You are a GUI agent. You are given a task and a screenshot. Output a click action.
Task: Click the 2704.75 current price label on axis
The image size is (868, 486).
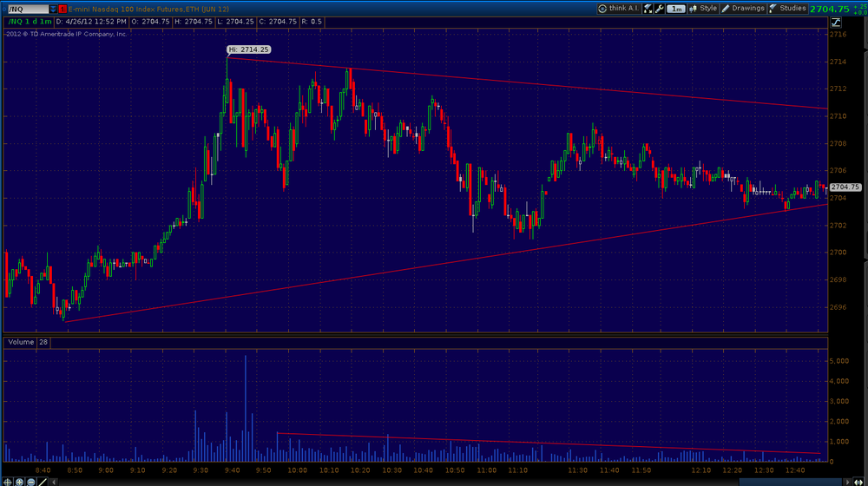845,187
